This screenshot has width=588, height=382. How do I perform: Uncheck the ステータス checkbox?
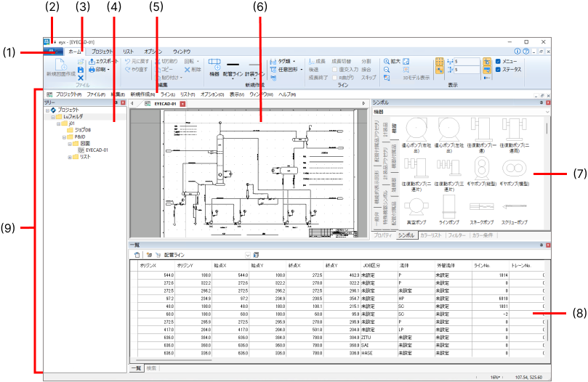tap(497, 70)
